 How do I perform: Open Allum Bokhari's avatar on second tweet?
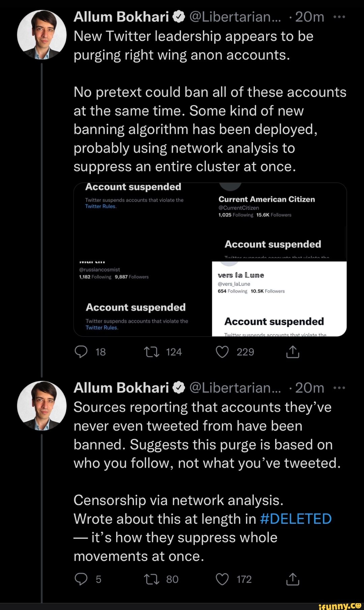tap(42, 406)
